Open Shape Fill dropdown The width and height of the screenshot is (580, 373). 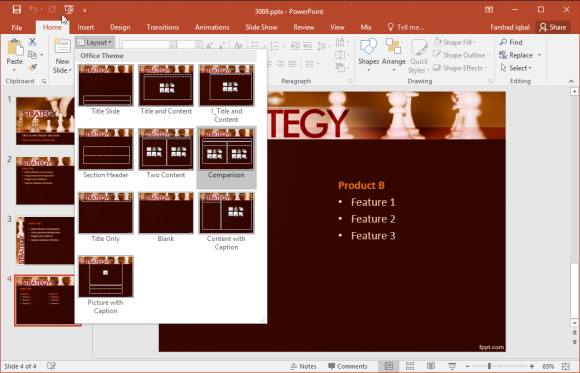coord(455,42)
